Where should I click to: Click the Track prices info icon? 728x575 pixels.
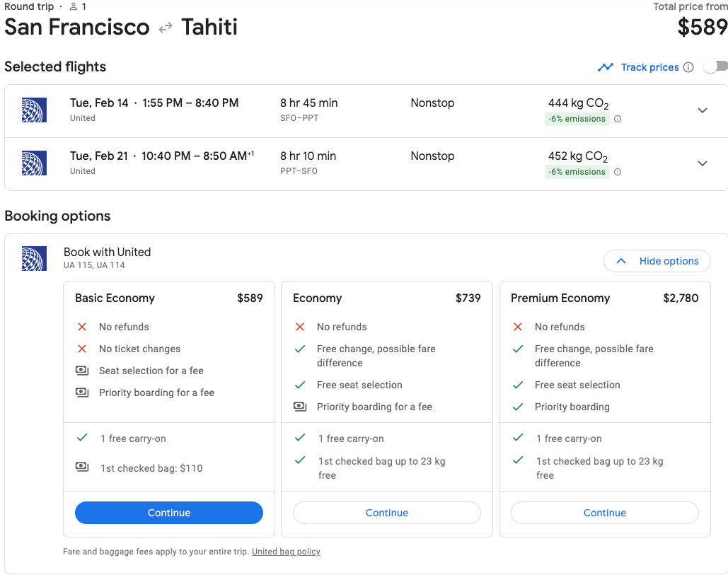click(688, 67)
